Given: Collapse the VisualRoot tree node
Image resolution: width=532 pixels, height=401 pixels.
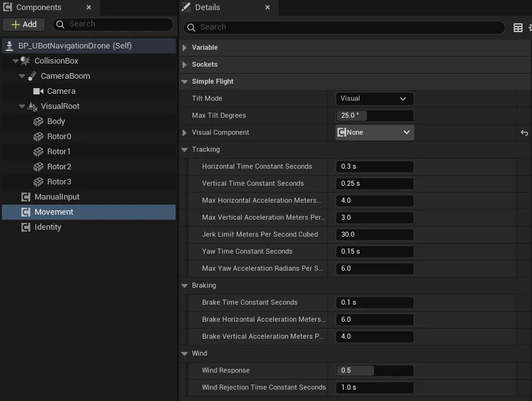Looking at the screenshot, I should coord(22,106).
